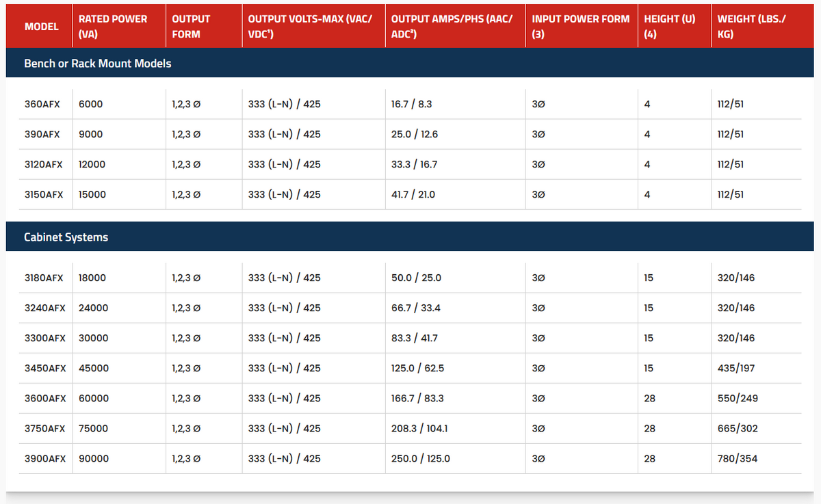821x504 pixels.
Task: Click the OUTPUT VOLTS-MAX column header
Action: pos(310,27)
